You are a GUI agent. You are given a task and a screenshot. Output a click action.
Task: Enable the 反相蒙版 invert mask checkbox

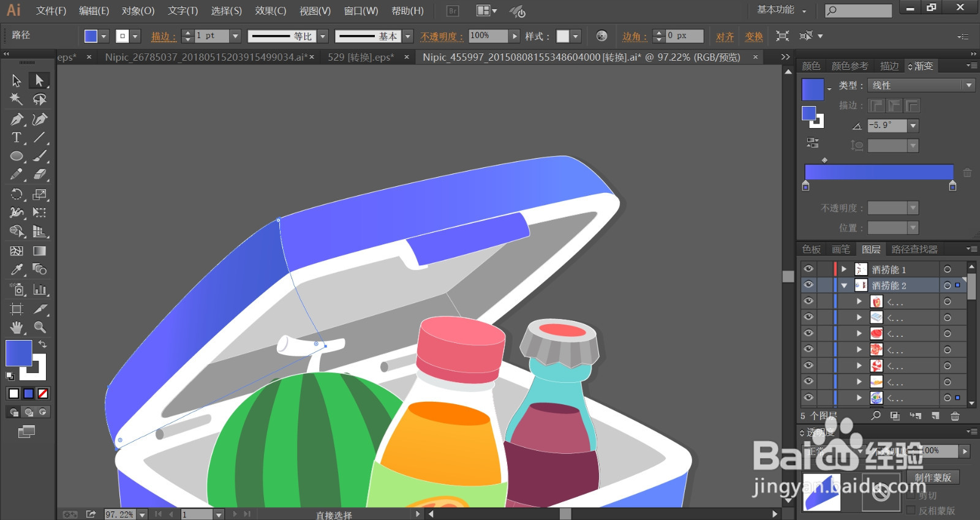[911, 510]
